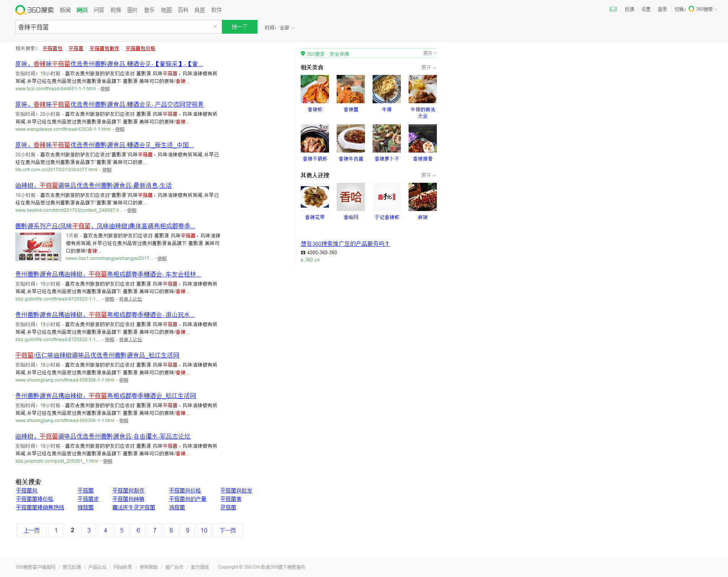The height and width of the screenshot is (577, 728).
Task: Open result 油辣椒、平菇菌调味品...最新消息-生活
Action: 94,185
